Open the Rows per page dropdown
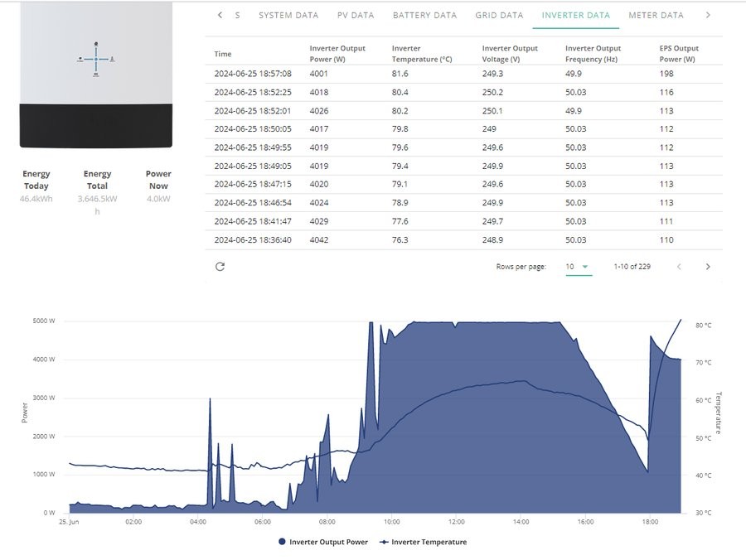The image size is (746, 560). (579, 267)
